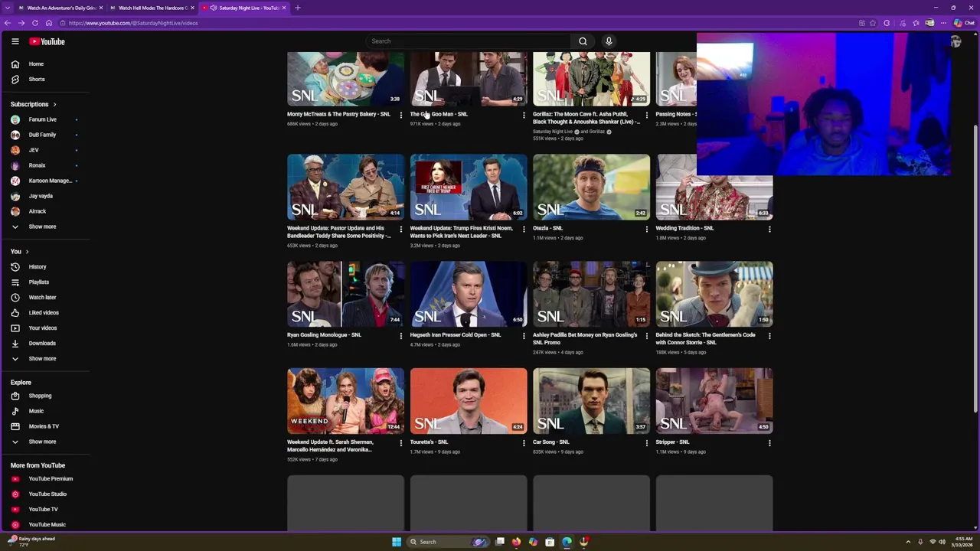Expand the Subscriptions section arrow
This screenshot has height=551, width=980.
(x=54, y=104)
